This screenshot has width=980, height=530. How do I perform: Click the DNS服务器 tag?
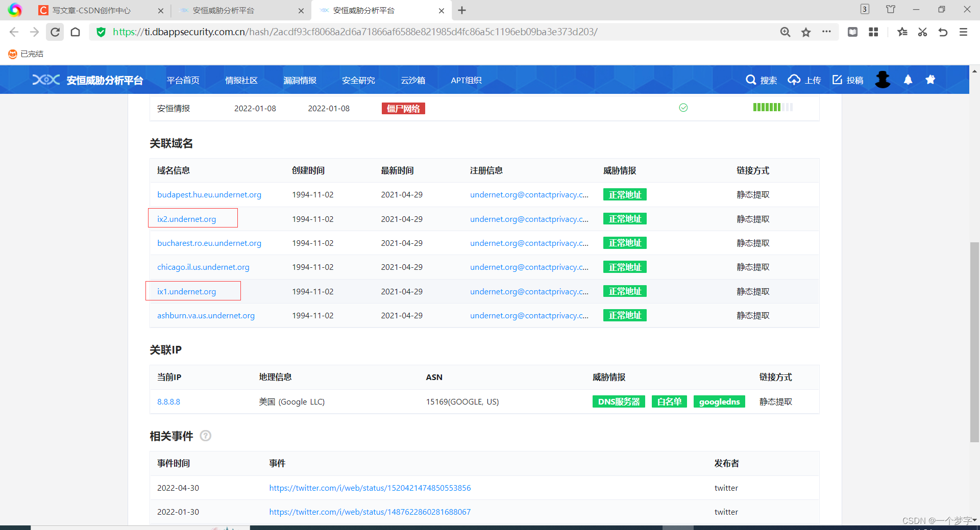[x=619, y=402]
